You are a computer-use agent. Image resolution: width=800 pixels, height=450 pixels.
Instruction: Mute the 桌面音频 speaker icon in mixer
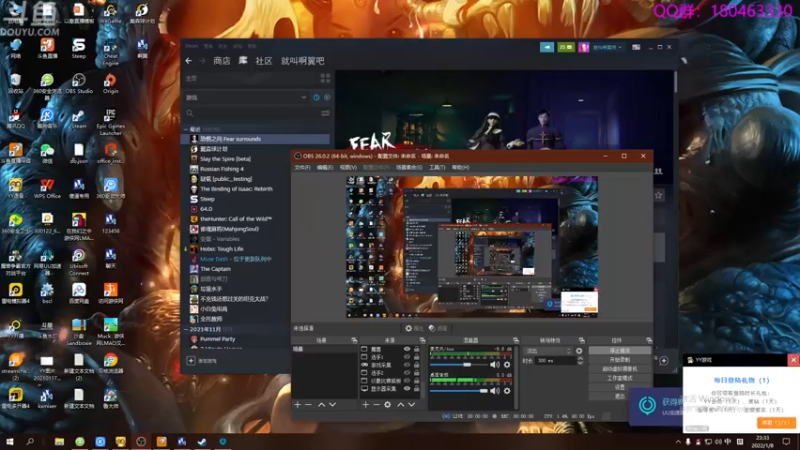point(494,391)
